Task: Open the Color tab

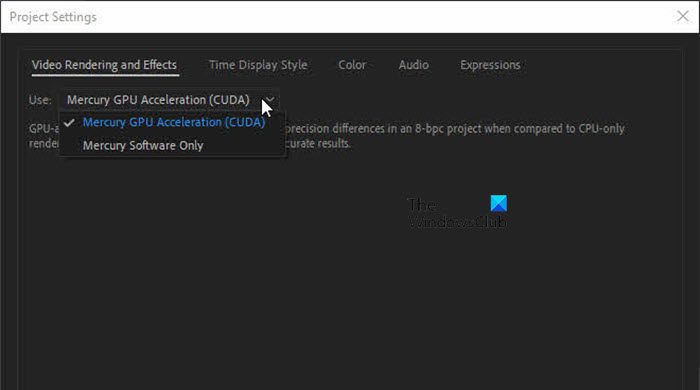Action: [352, 65]
